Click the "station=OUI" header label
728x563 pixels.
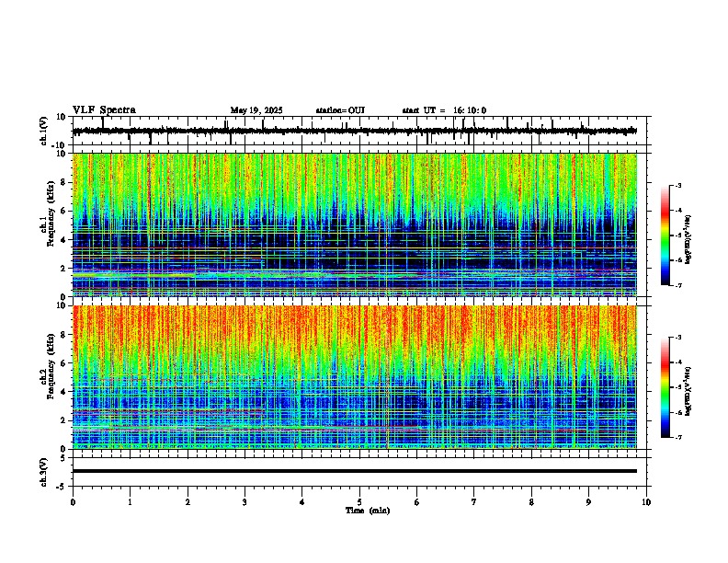[x=340, y=110]
